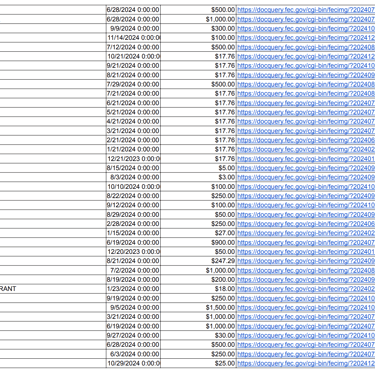Select the 7/12/2024 0:00:00 date cell

(x=133, y=47)
